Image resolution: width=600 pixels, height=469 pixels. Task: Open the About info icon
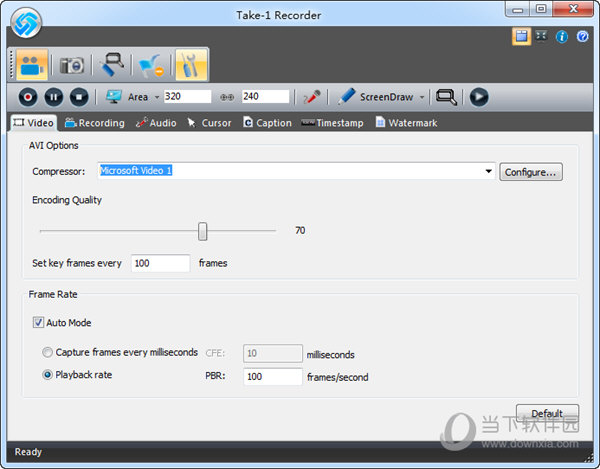[562, 37]
